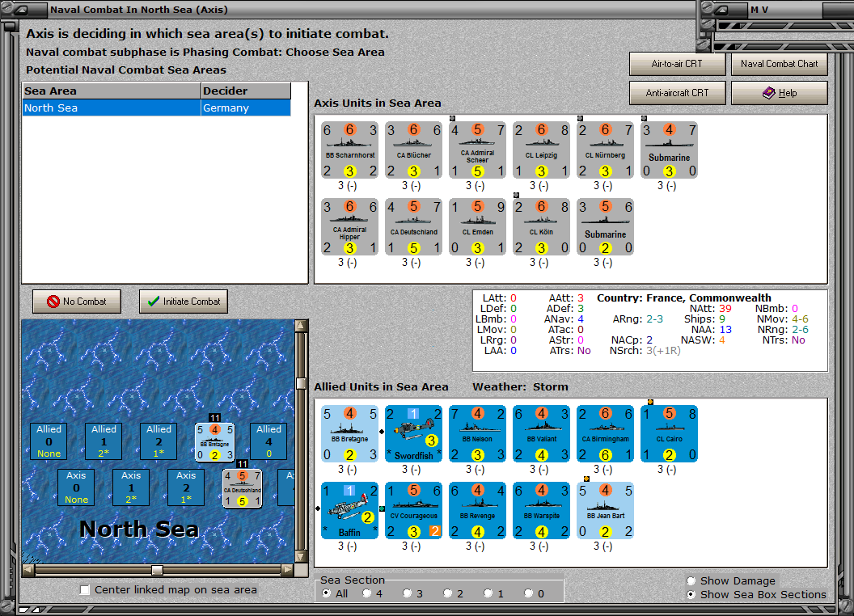Select sea section 2 radio button
The height and width of the screenshot is (616, 854).
click(x=447, y=593)
